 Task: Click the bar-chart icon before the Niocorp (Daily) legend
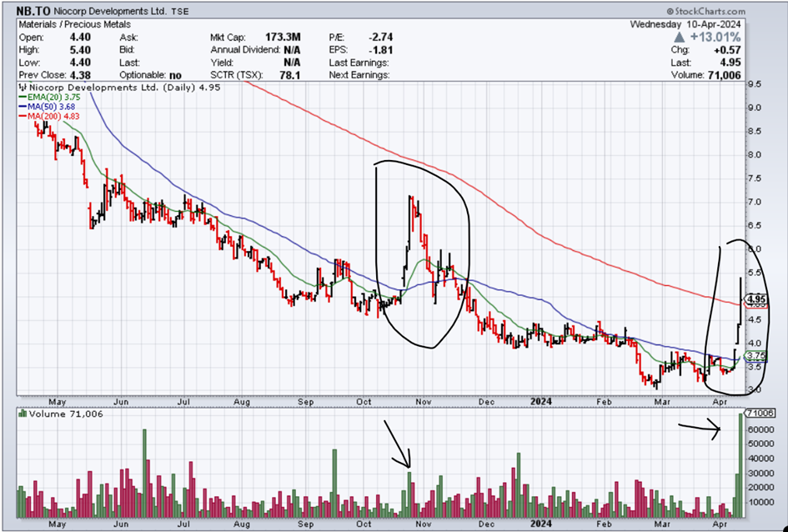[x=23, y=88]
